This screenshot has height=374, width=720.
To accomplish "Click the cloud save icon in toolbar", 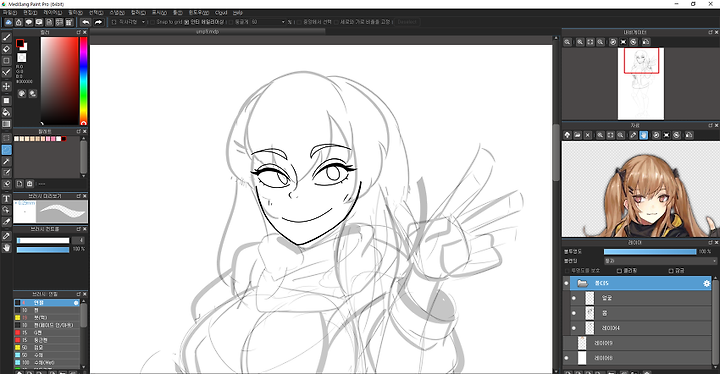I will pyautogui.click(x=8, y=22).
